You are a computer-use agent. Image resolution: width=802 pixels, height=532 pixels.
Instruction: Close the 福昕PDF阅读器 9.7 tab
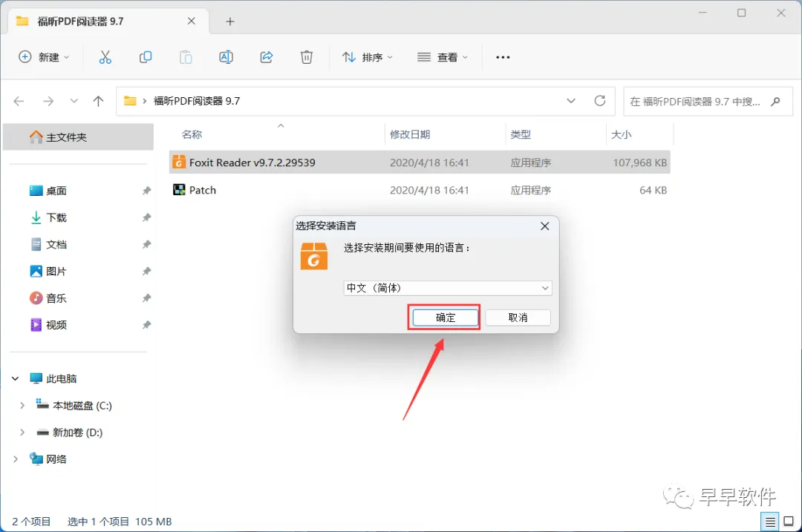192,21
